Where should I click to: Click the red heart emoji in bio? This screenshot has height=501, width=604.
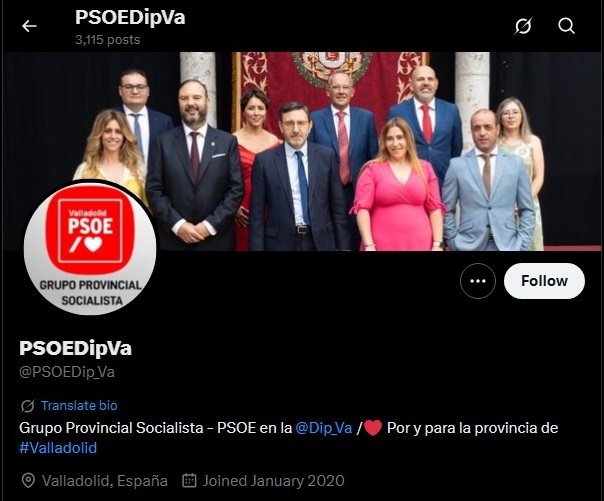372,428
